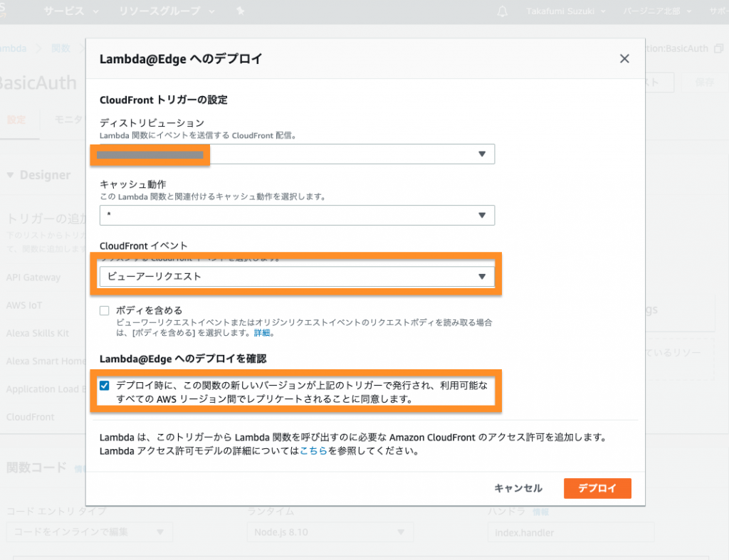
Task: Follow the こちら permissions model link
Action: tap(313, 451)
